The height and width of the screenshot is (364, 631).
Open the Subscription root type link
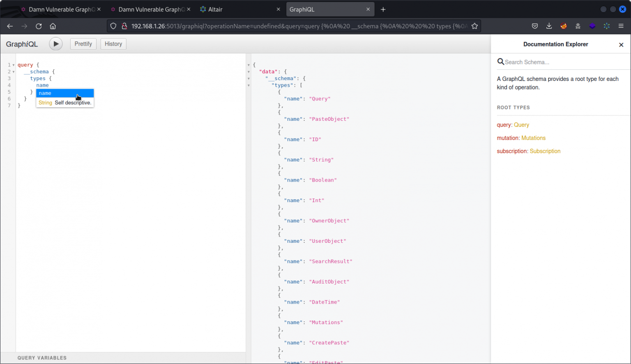[545, 151]
